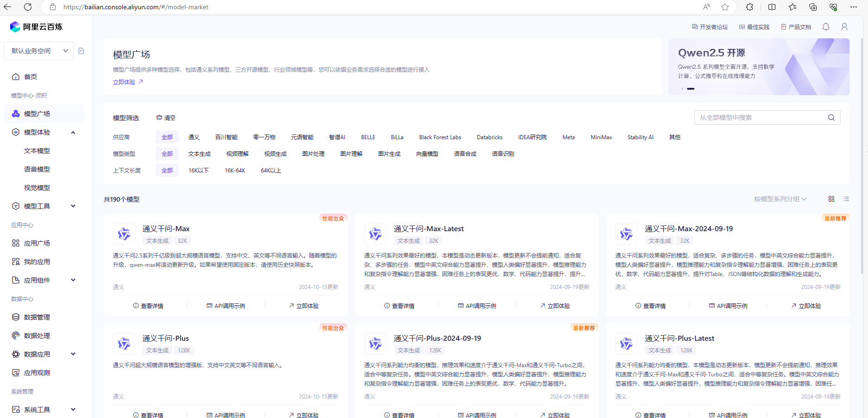868x418 pixels.
Task: Select the 语音识别 model type filter
Action: click(503, 154)
